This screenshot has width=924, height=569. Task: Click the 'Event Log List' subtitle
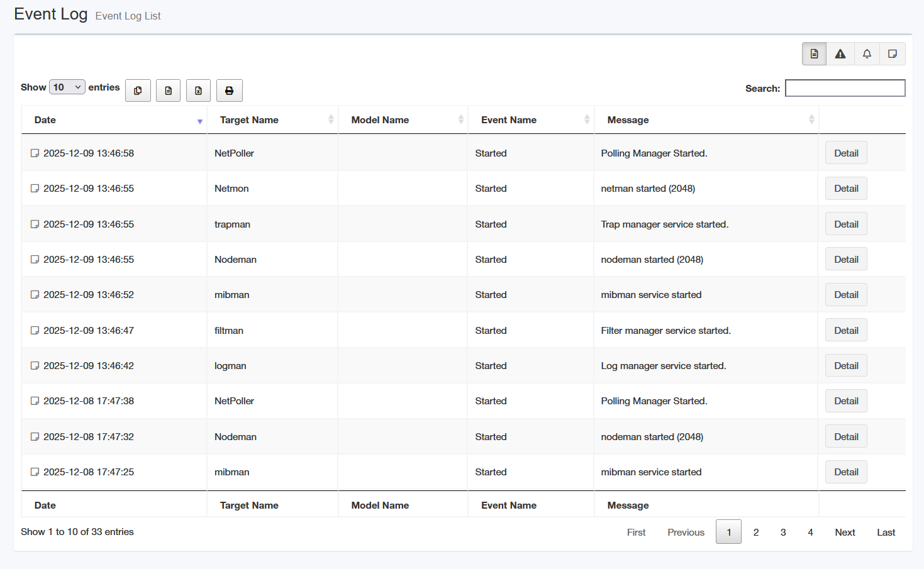pos(128,16)
